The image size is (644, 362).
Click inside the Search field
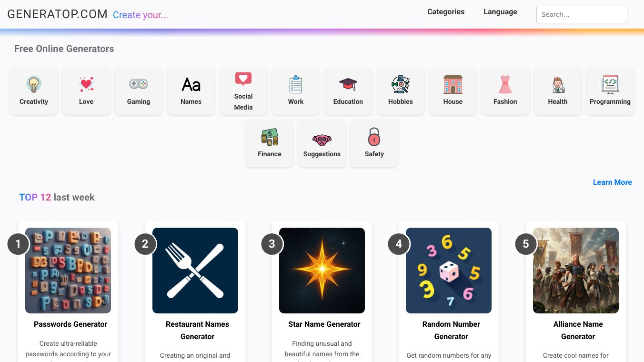pyautogui.click(x=581, y=14)
